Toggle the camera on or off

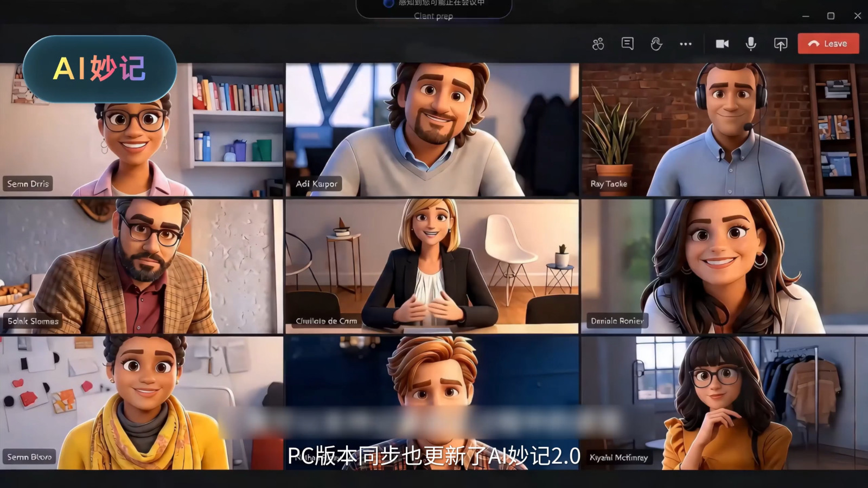[x=722, y=44]
